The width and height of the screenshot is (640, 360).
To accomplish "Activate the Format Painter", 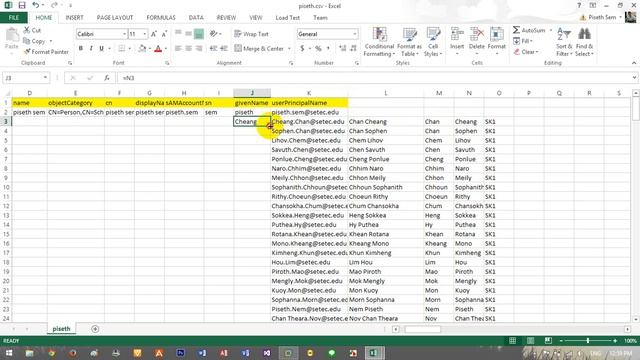I will point(46,52).
